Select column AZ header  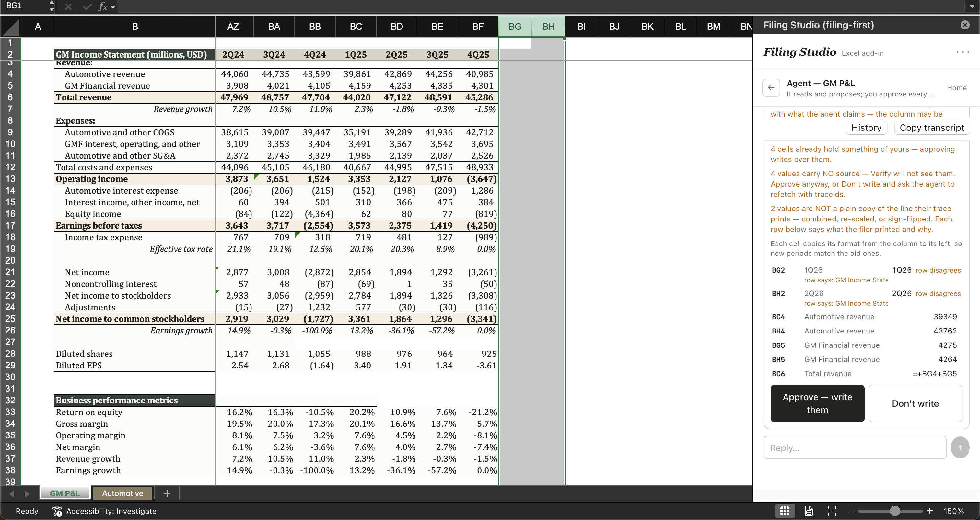point(233,27)
